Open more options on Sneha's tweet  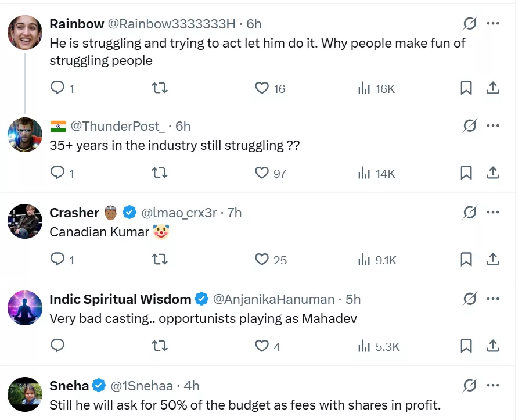pos(492,385)
